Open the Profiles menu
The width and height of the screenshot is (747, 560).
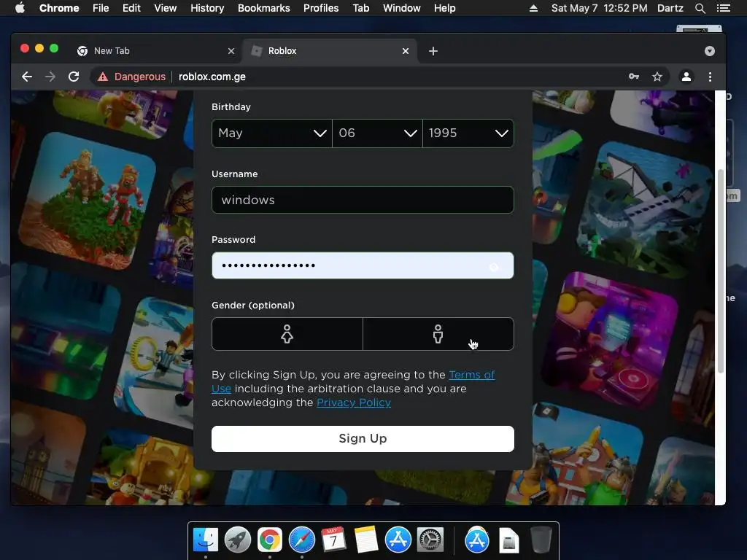[x=321, y=8]
